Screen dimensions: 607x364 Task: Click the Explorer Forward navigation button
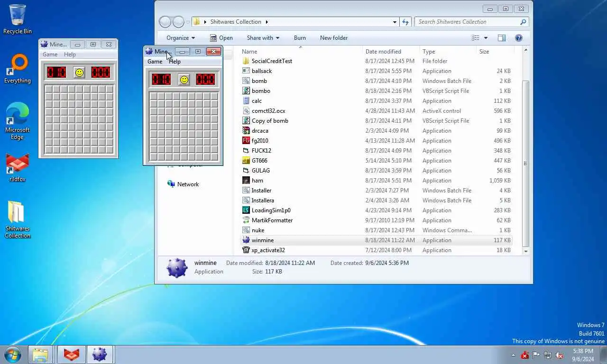pos(178,22)
